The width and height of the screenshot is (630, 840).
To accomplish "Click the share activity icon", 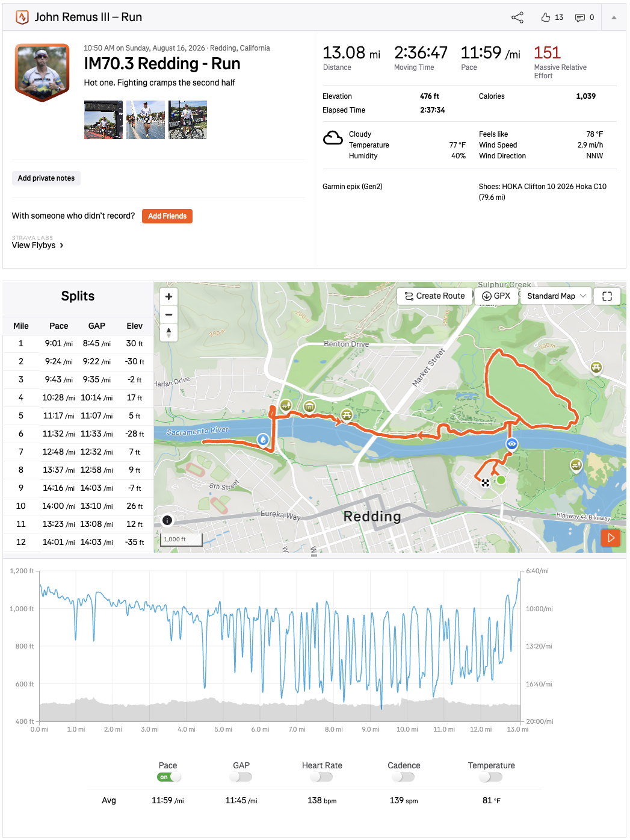I will 517,17.
